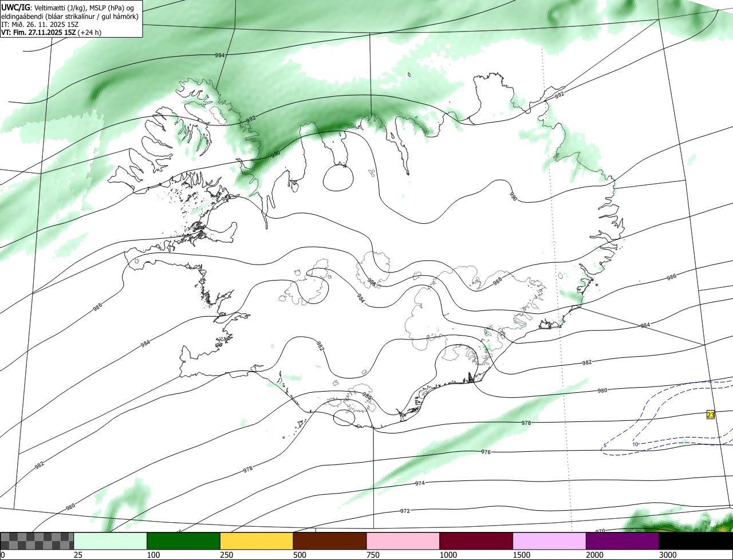
Task: Select the black legend swatch above 3000
Action: pos(696,541)
